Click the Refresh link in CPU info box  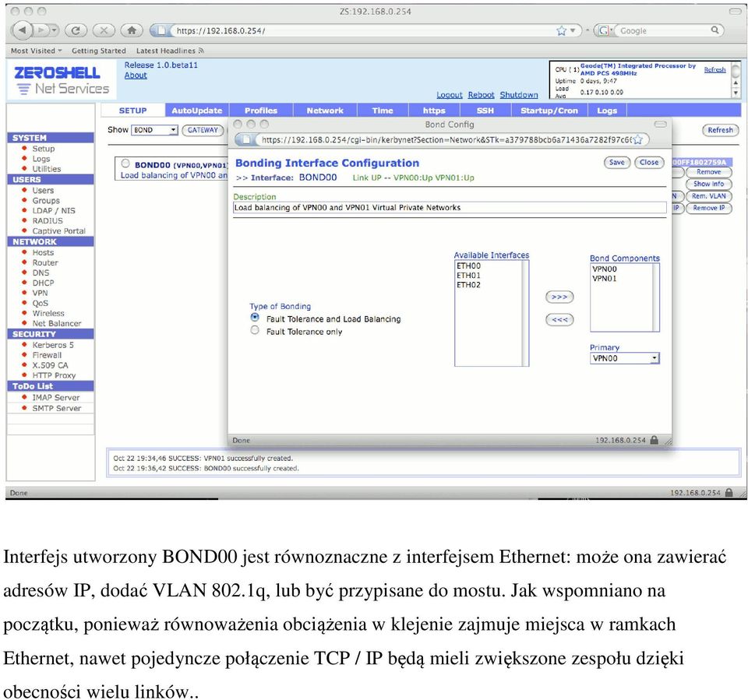pos(714,69)
